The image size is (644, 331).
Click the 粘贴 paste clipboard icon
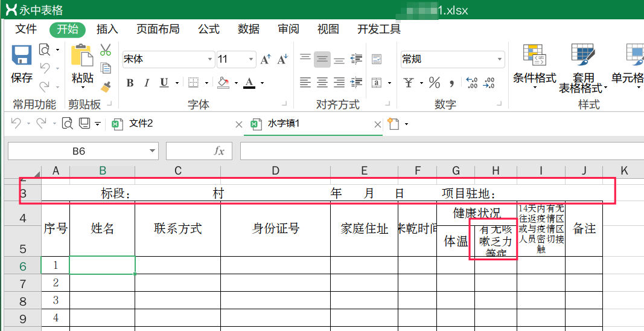click(82, 55)
